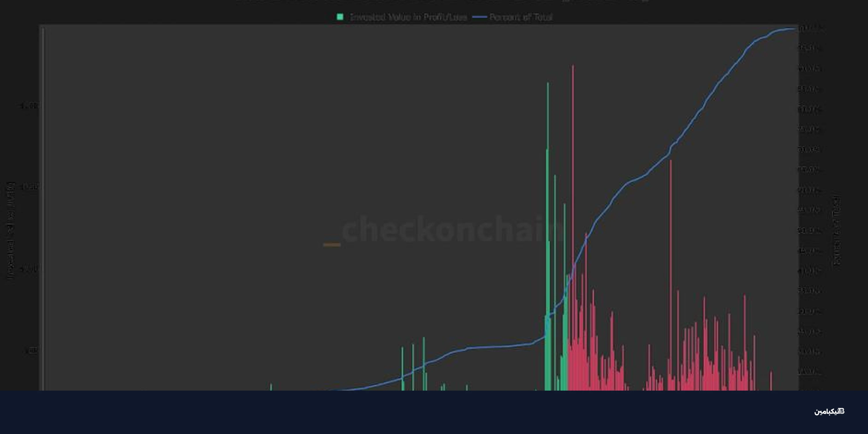Click the last isolated red bar at far right

tap(771, 381)
